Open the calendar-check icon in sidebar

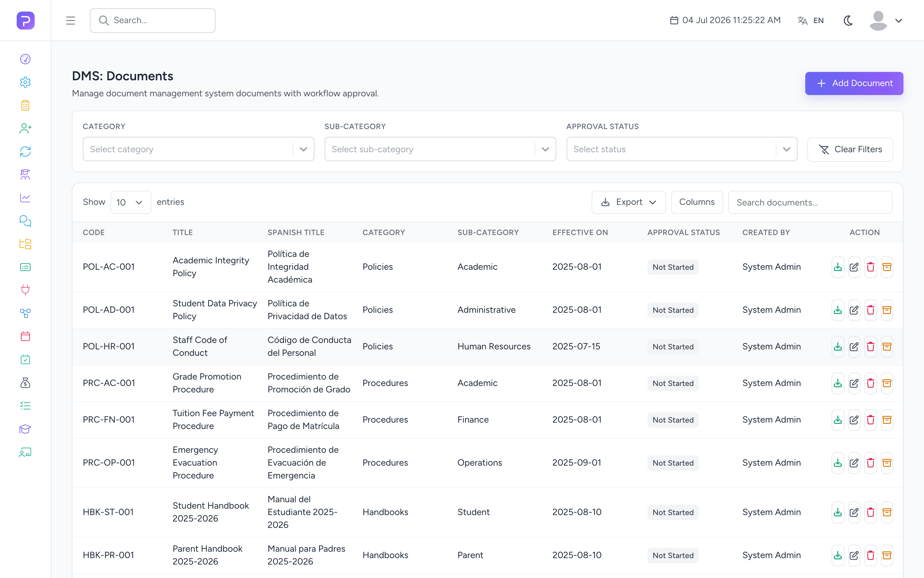pos(25,360)
